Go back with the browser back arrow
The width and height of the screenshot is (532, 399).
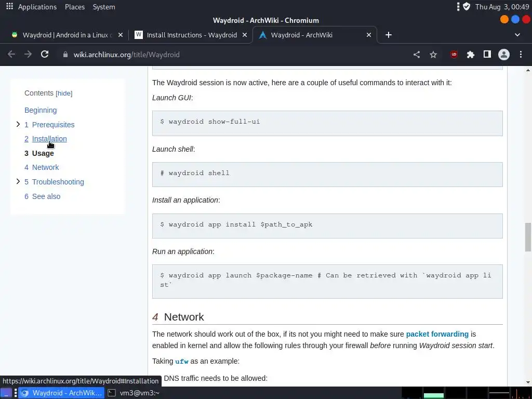[11, 55]
